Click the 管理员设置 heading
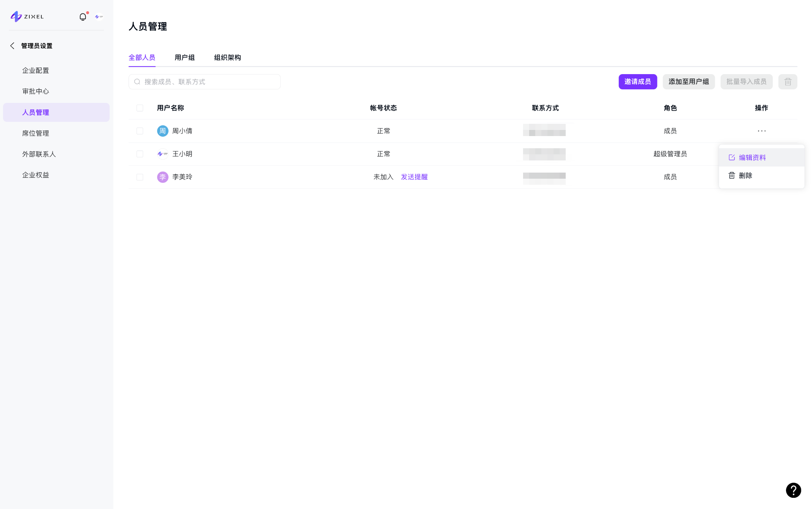Screen dimensions: 812x509 click(37, 46)
